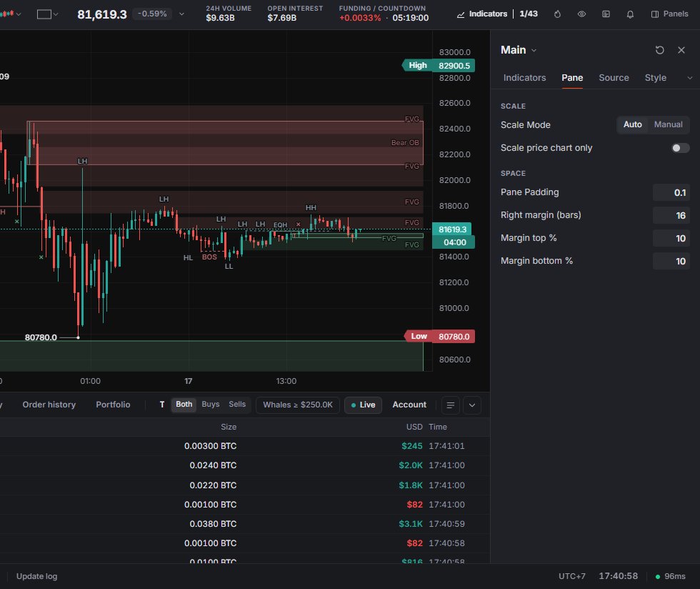
Task: Click the funding rate +0.0033% value
Action: click(360, 19)
